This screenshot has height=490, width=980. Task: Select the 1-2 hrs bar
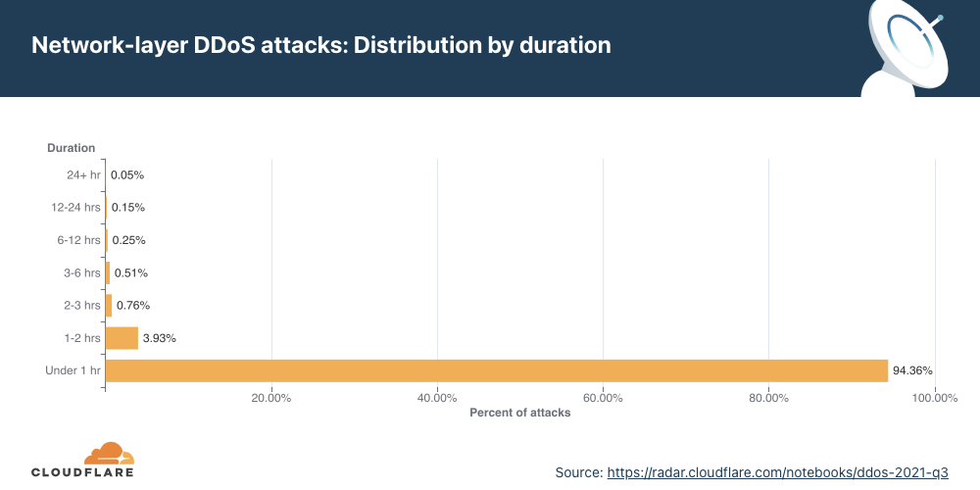(122, 338)
